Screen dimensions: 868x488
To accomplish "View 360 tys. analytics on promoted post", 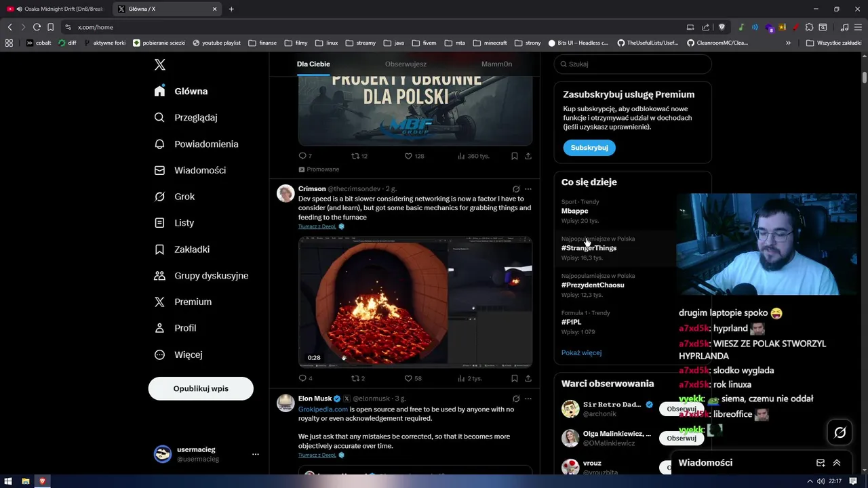I will pos(473,156).
